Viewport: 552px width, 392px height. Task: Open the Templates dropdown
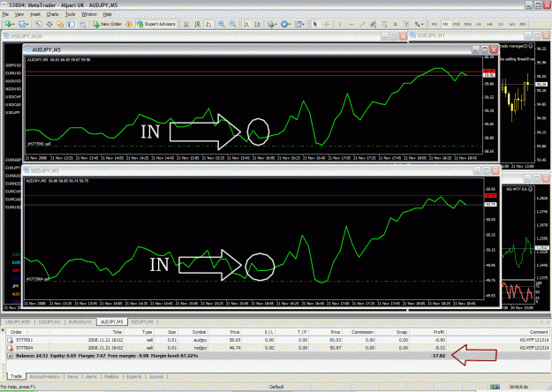point(300,24)
